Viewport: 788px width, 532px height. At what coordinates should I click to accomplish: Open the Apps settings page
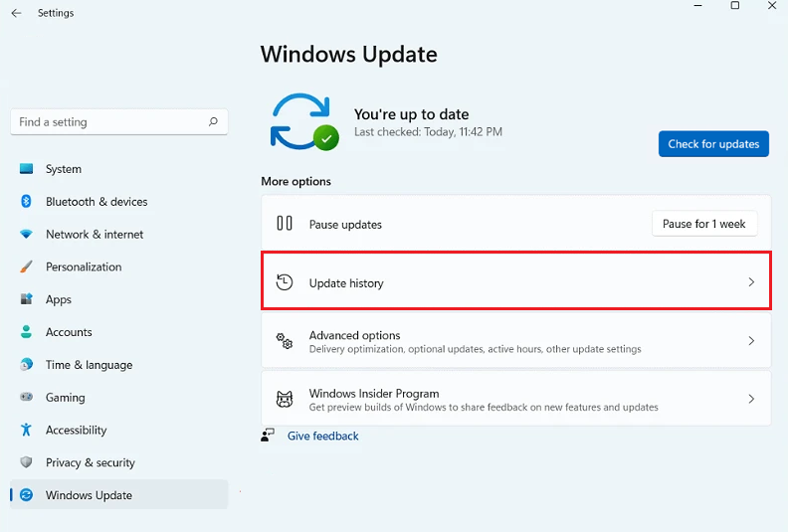(118, 299)
